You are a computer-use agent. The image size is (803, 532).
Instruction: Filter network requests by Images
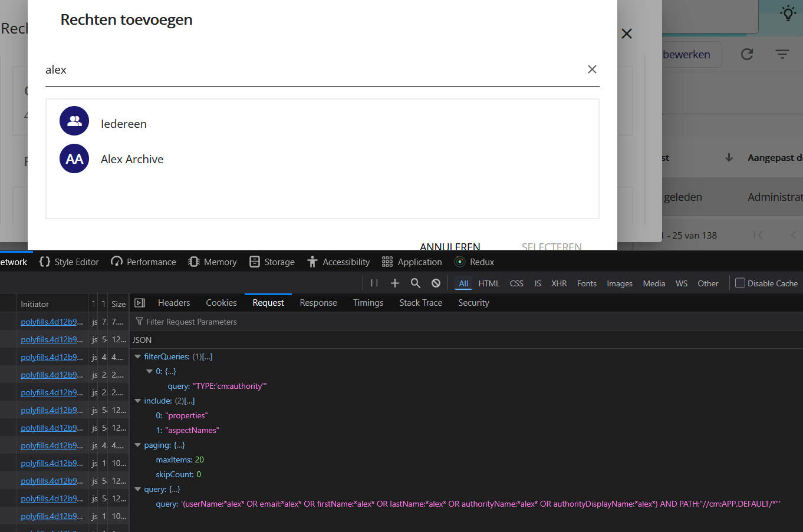pyautogui.click(x=620, y=283)
